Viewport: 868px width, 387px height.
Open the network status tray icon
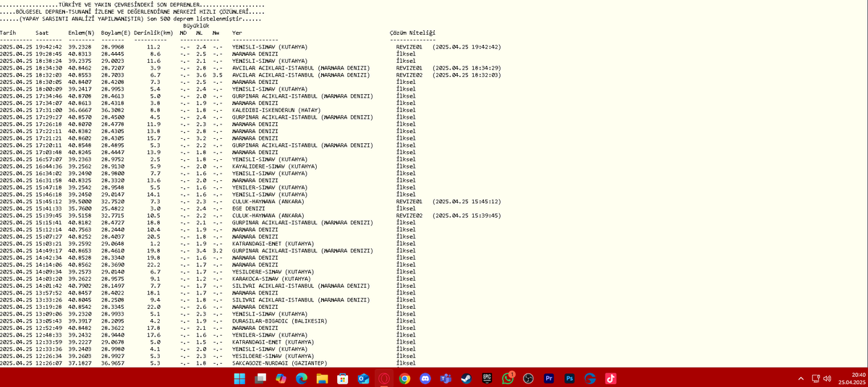(x=816, y=378)
